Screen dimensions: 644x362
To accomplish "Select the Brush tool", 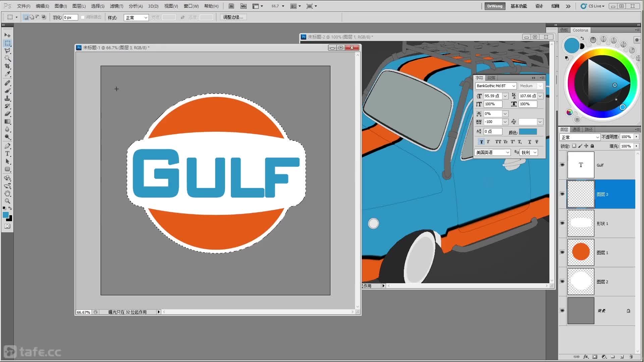I will (7, 90).
